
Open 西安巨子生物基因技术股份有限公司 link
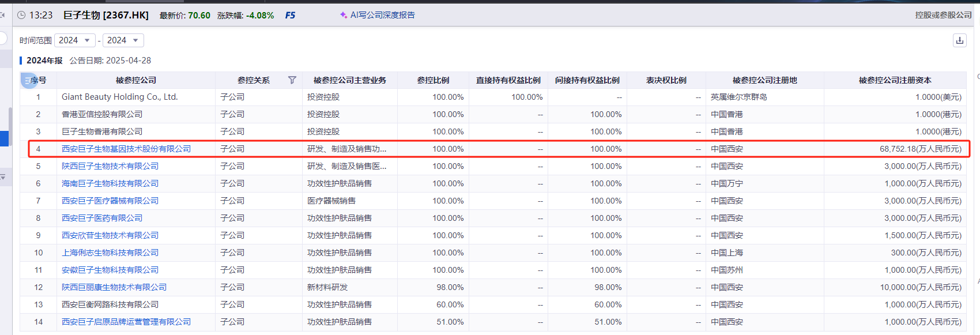126,149
